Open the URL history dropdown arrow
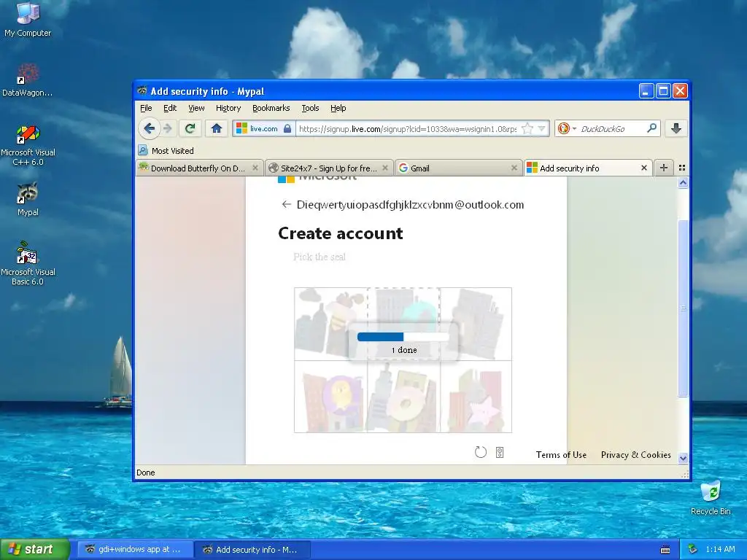This screenshot has height=560, width=747. point(542,128)
